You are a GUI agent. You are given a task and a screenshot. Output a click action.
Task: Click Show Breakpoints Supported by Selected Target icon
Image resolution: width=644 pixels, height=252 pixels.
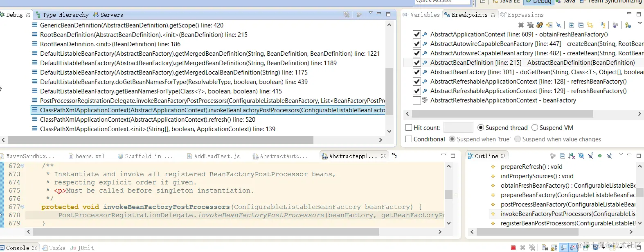click(x=540, y=25)
